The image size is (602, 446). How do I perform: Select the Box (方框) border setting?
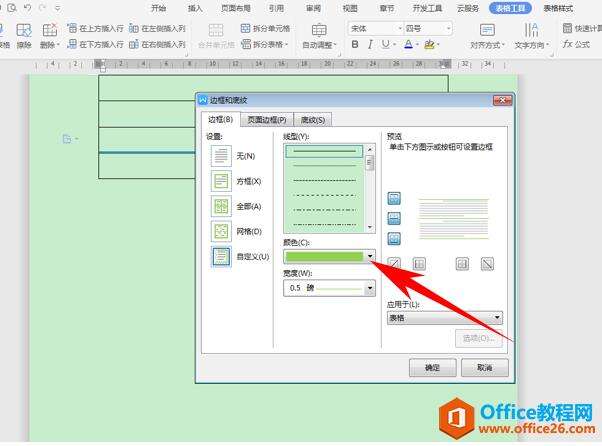pos(221,181)
